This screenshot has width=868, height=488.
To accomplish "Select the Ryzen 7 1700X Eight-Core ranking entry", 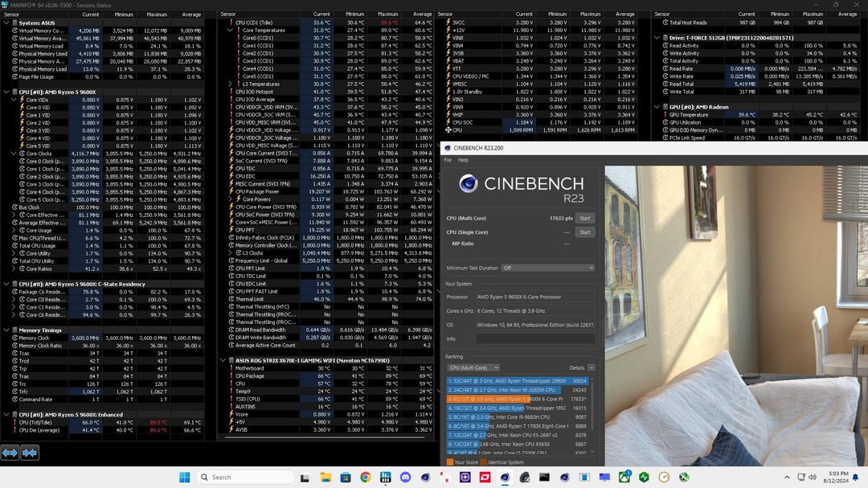I will point(518,426).
